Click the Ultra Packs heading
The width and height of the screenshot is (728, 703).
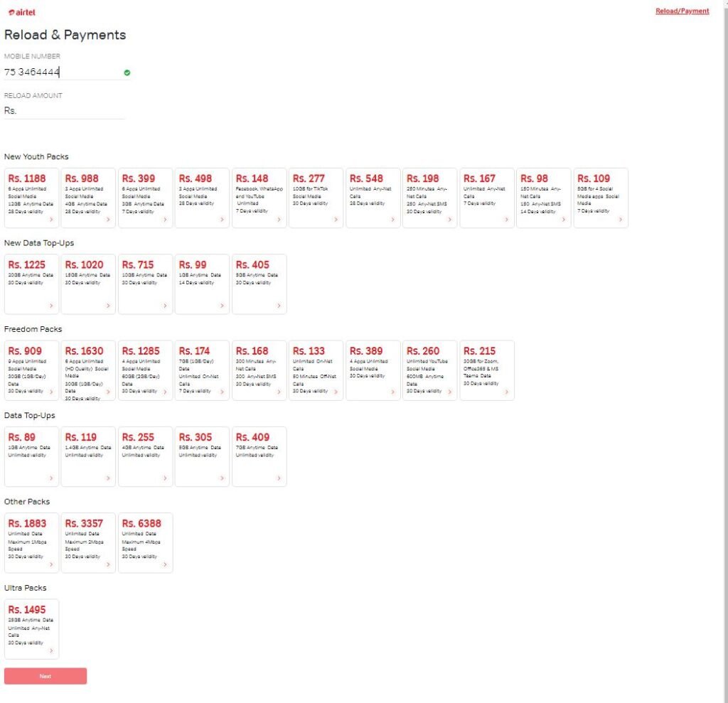click(26, 588)
